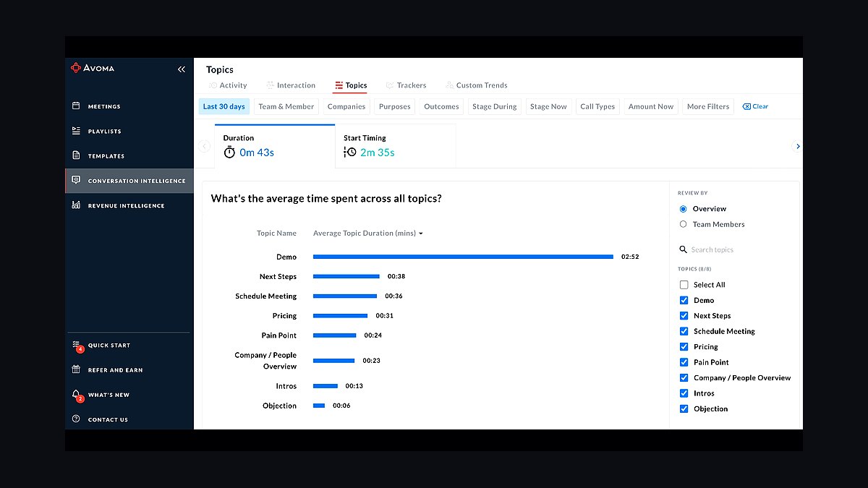Sort by Average Topic Duration dropdown
The image size is (868, 488).
[x=368, y=234]
